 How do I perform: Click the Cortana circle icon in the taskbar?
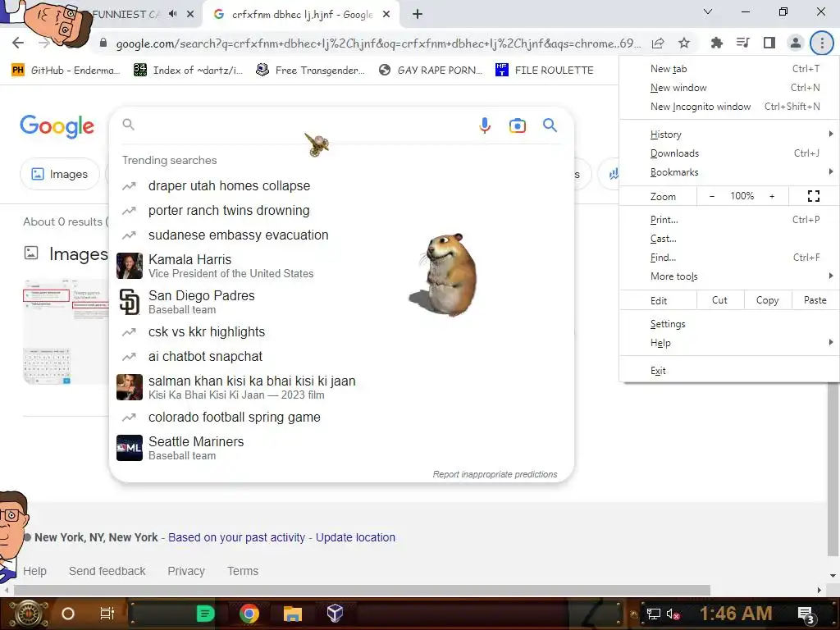pyautogui.click(x=67, y=614)
